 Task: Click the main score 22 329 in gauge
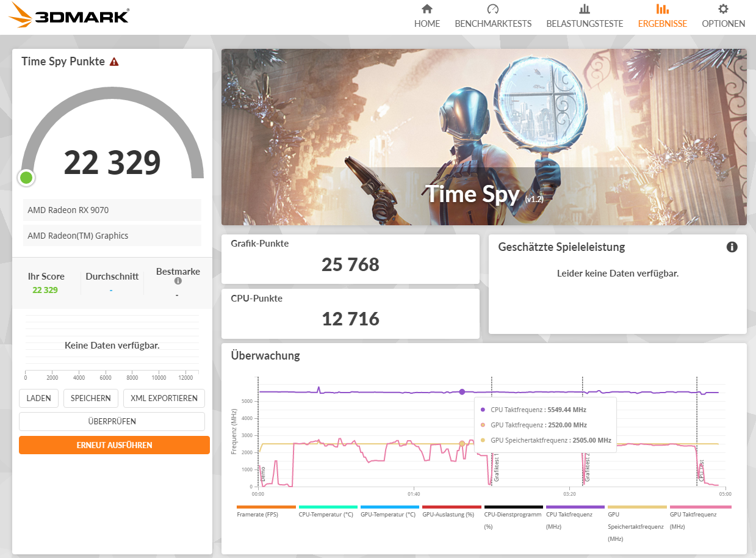[112, 162]
